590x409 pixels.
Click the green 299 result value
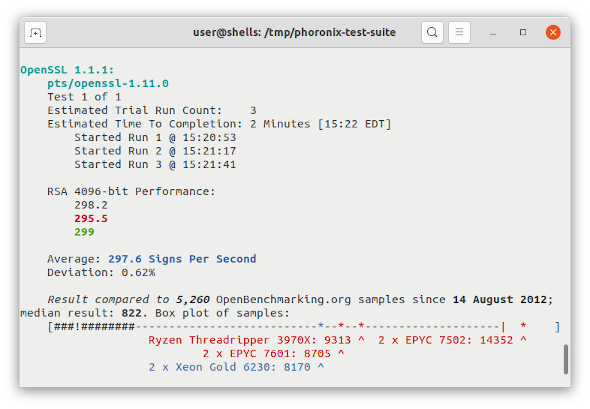pos(84,232)
